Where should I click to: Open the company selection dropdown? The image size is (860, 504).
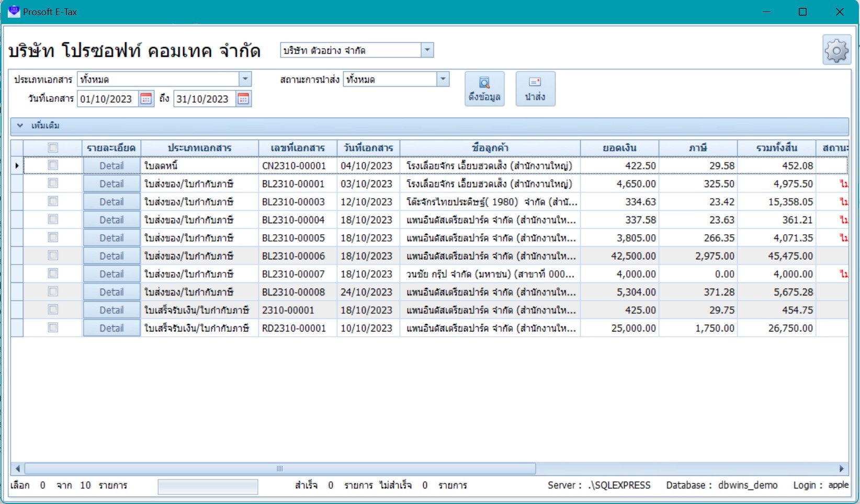coord(427,50)
